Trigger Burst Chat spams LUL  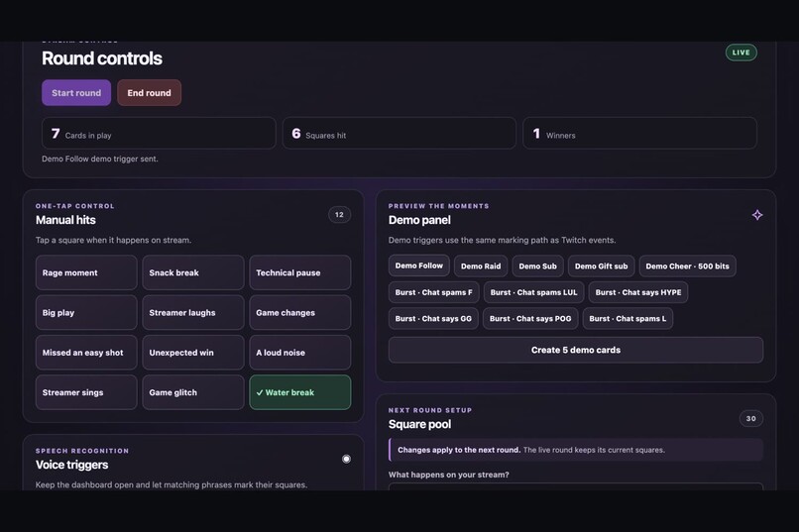533,292
